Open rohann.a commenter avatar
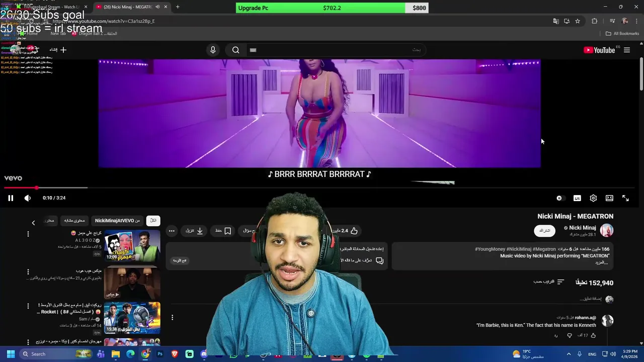Viewport: 644px width, 362px height. point(607,321)
